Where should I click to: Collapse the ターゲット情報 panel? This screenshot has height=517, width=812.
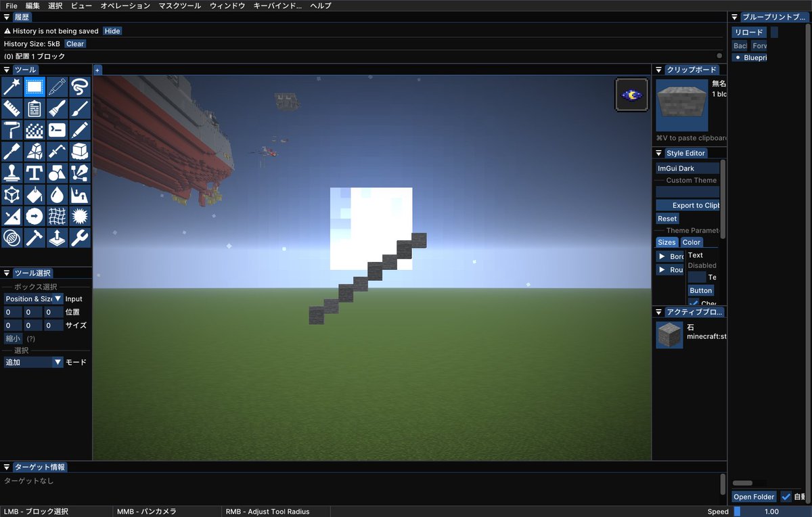[x=7, y=467]
